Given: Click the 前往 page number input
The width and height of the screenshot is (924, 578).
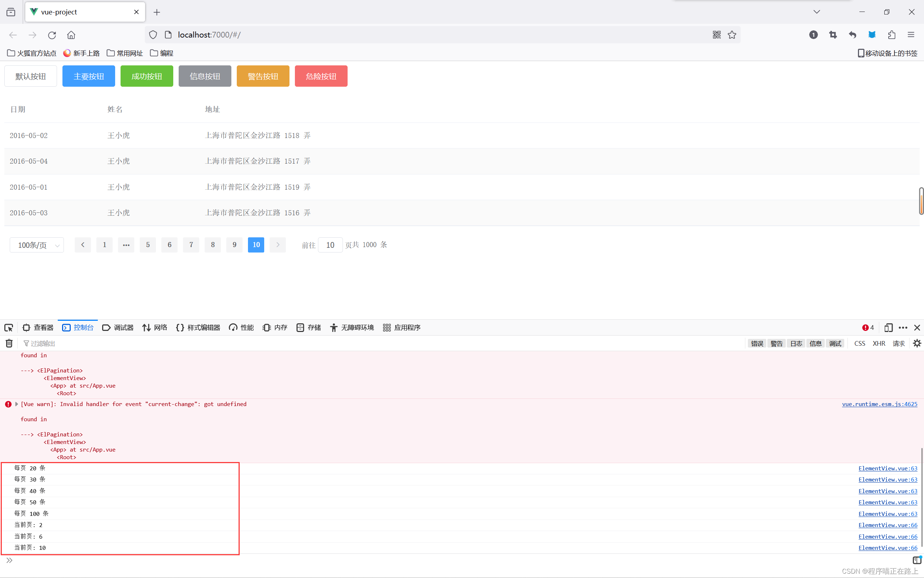Looking at the screenshot, I should [330, 245].
